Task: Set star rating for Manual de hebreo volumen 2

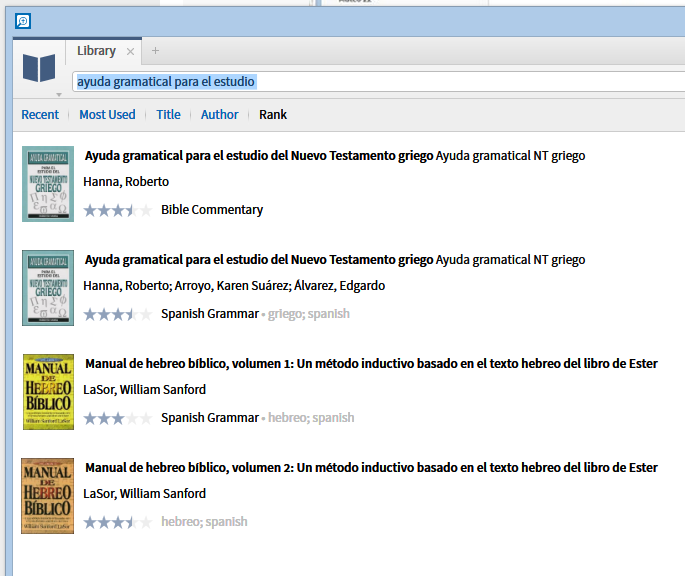Action: click(x=118, y=522)
